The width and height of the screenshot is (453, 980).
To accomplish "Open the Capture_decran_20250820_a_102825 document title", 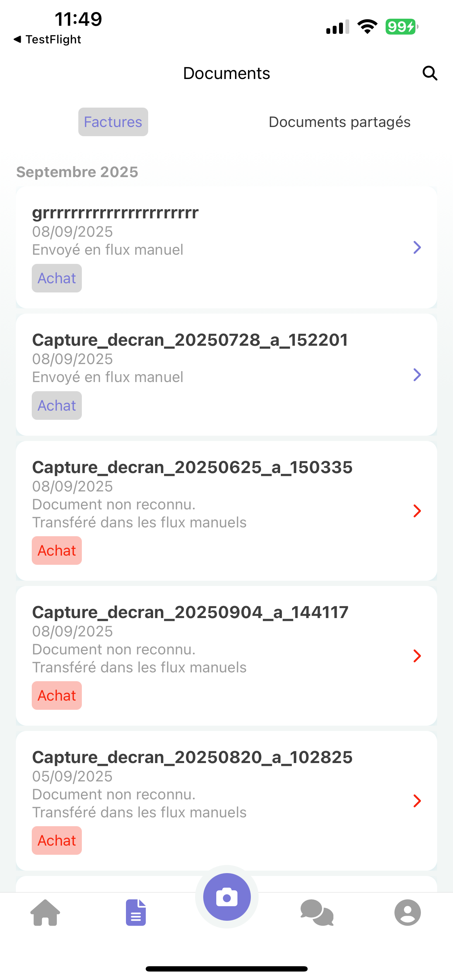I will point(192,757).
